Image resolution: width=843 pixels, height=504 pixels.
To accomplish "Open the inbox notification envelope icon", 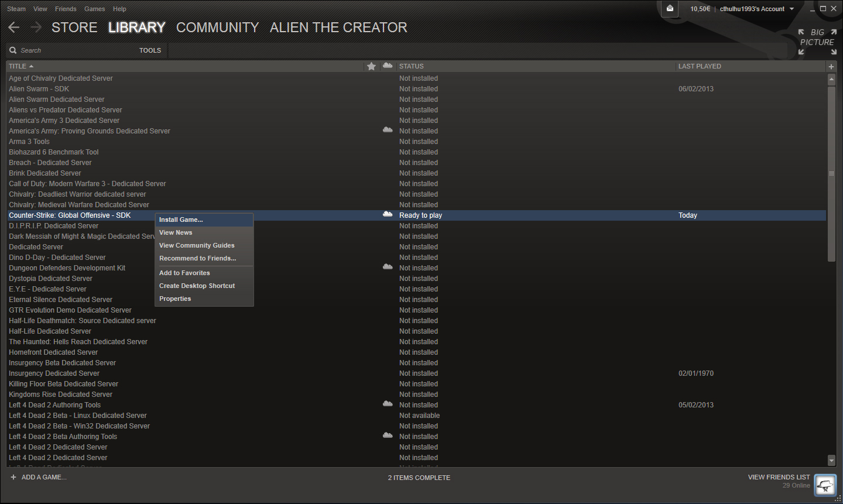I will [670, 8].
